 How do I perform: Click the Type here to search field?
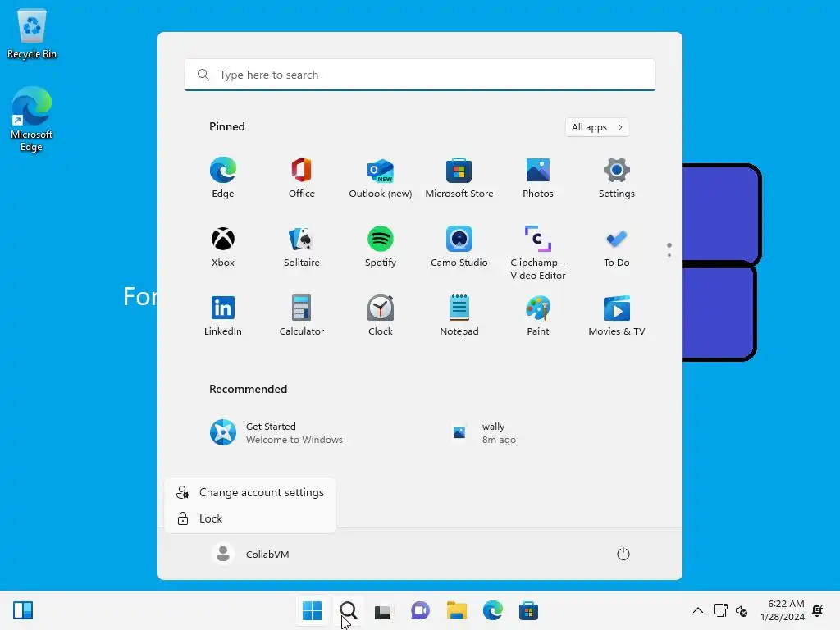pos(420,75)
